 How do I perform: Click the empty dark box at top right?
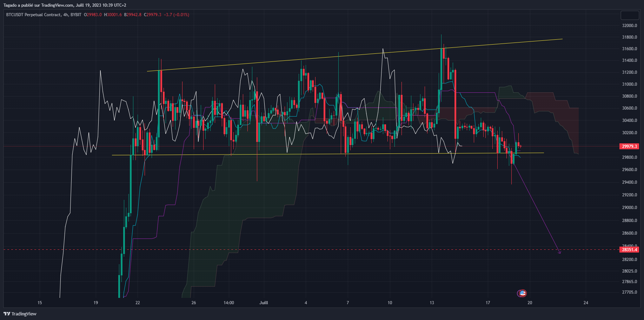(x=630, y=15)
